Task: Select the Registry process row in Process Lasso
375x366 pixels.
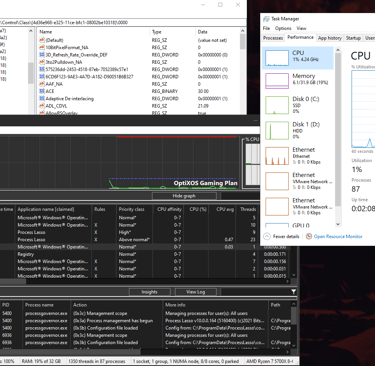Action: pos(145,254)
